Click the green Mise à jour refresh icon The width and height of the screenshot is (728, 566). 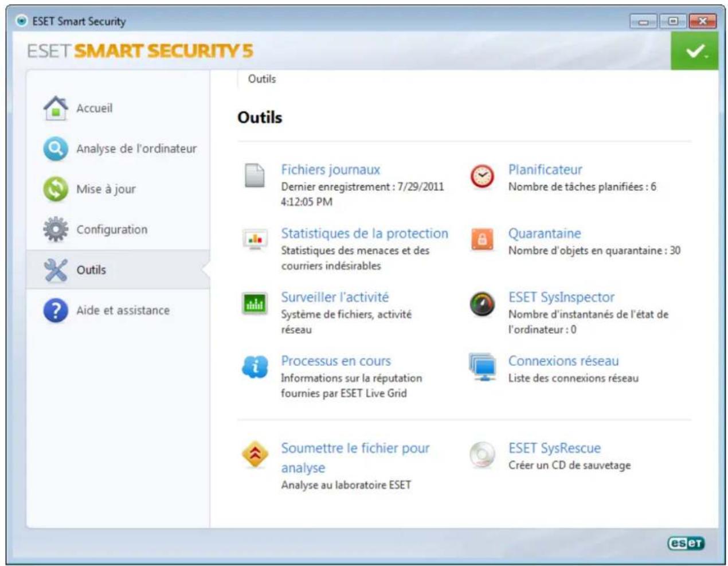click(x=56, y=189)
